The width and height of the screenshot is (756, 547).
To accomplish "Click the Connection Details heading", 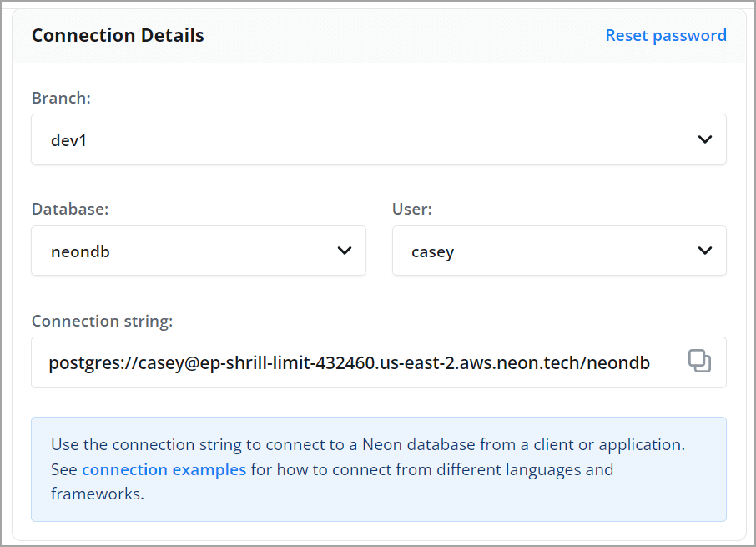I will coord(118,35).
